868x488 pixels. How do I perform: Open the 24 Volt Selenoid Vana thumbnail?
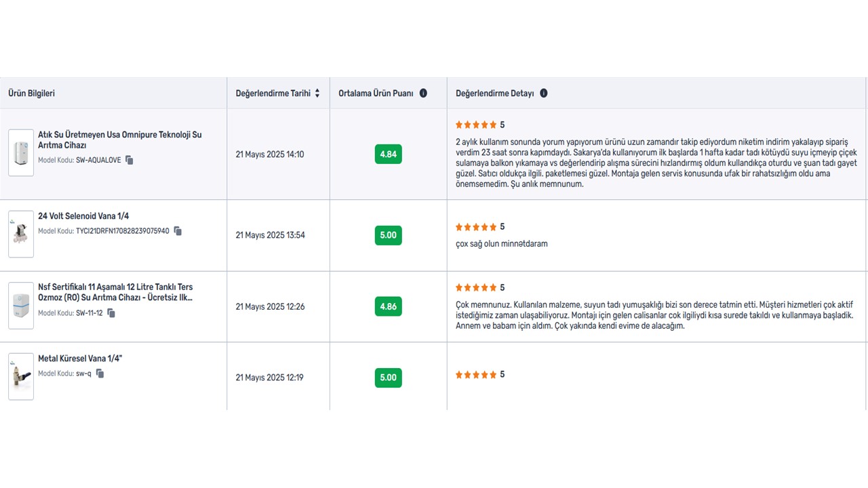[21, 235]
